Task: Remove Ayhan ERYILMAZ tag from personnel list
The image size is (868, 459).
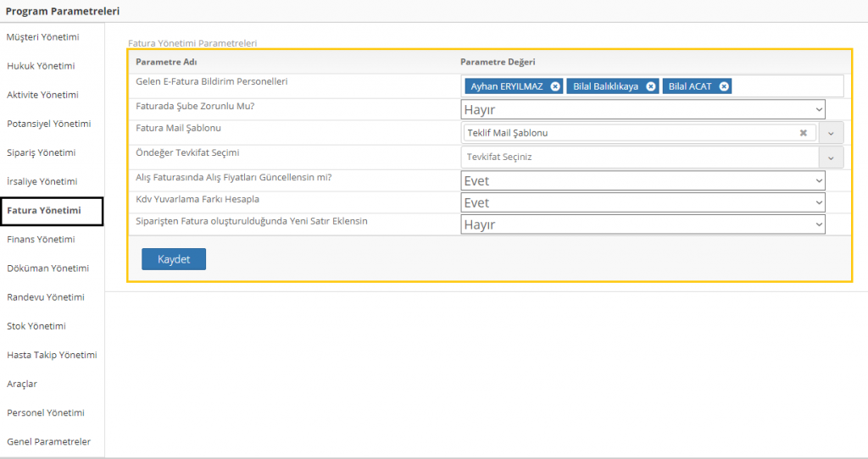Action: pos(554,86)
